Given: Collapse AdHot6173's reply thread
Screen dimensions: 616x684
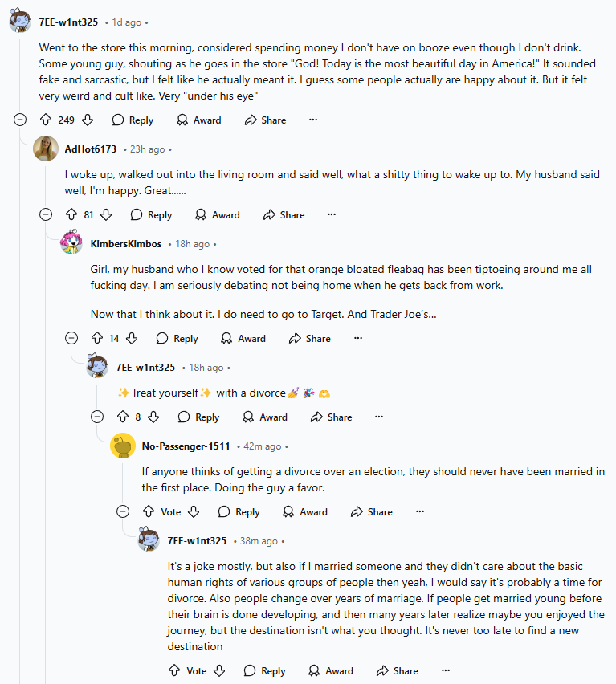Looking at the screenshot, I should 46,214.
